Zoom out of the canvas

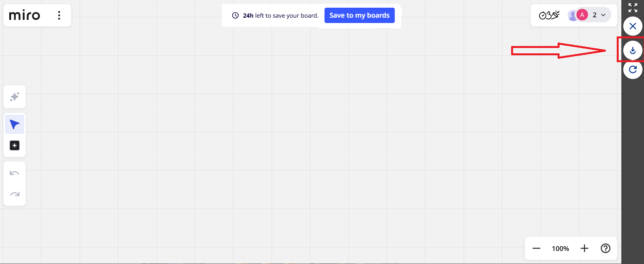[536, 248]
